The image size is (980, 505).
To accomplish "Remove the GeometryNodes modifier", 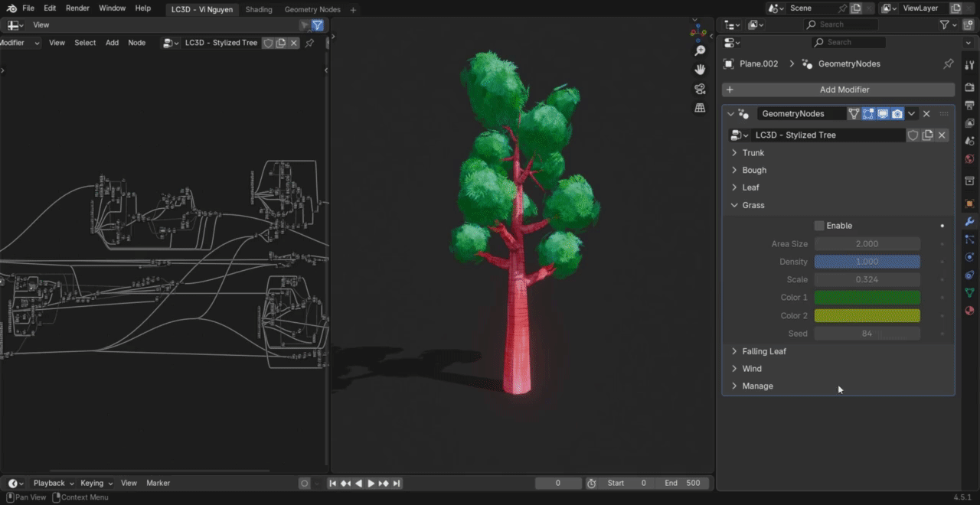I will [926, 113].
